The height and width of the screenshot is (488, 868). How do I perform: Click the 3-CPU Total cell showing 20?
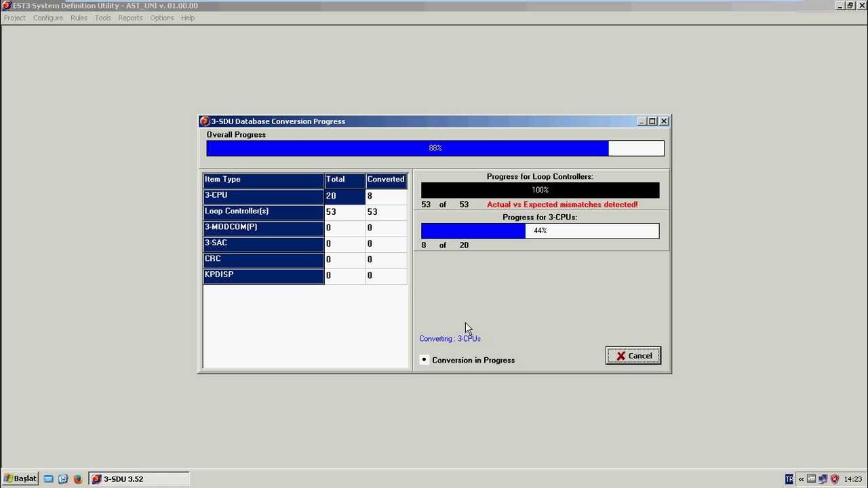click(x=345, y=197)
